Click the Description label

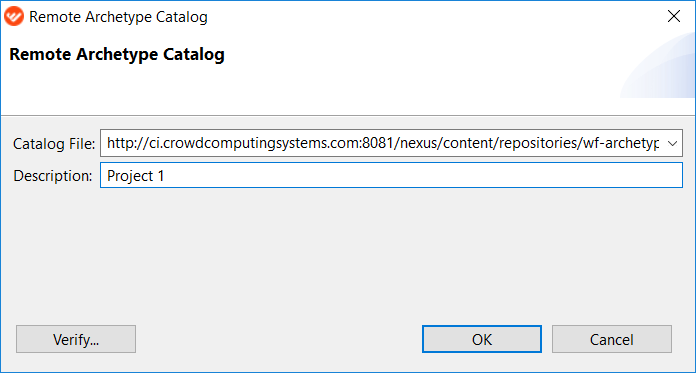click(x=52, y=176)
